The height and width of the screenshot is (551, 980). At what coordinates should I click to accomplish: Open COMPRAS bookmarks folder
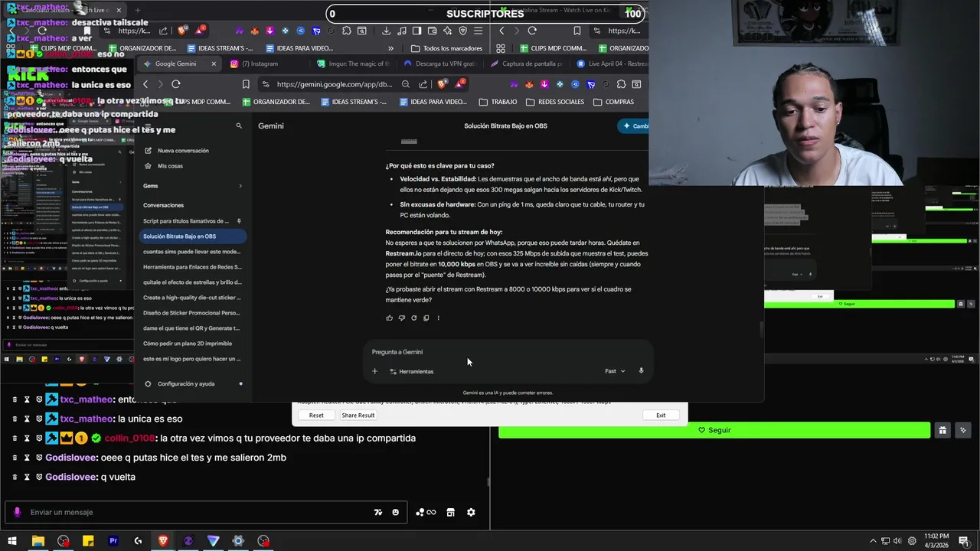pyautogui.click(x=613, y=102)
